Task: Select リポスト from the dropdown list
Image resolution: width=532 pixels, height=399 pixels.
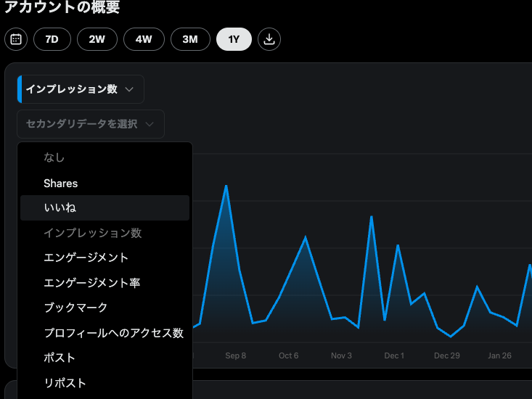Action: point(105,383)
